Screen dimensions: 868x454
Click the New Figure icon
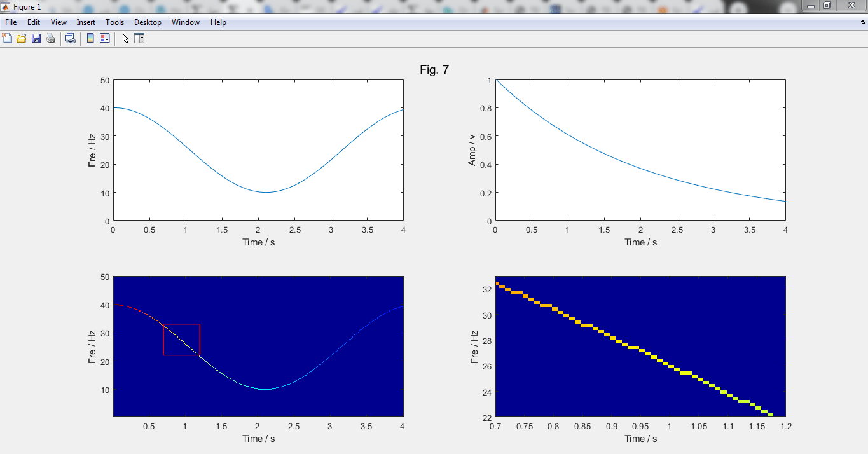[x=8, y=39]
